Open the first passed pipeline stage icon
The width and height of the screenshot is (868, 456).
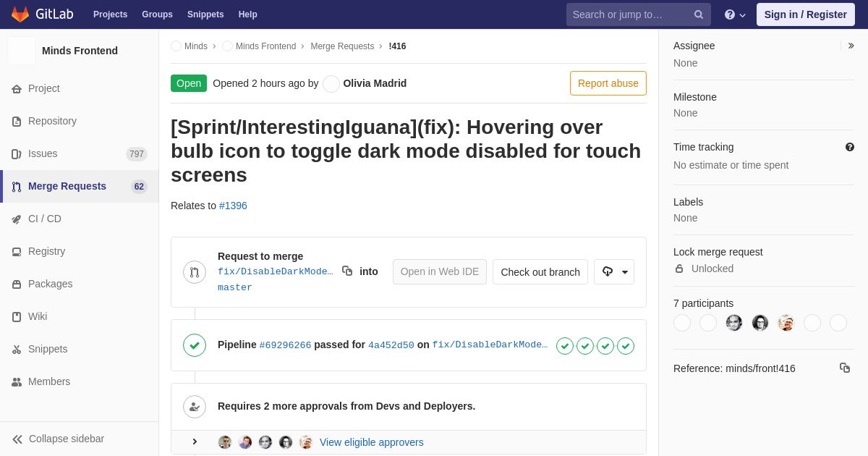click(565, 346)
